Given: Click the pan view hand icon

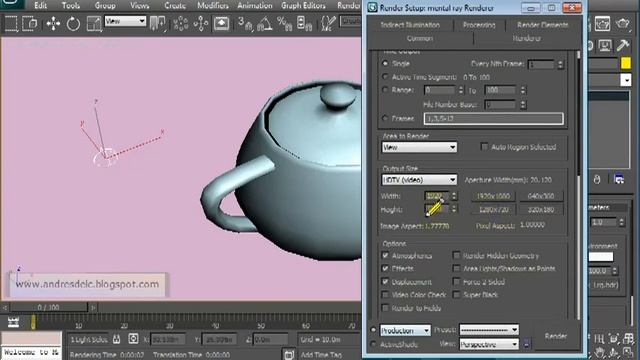Looking at the screenshot, I should (600, 352).
